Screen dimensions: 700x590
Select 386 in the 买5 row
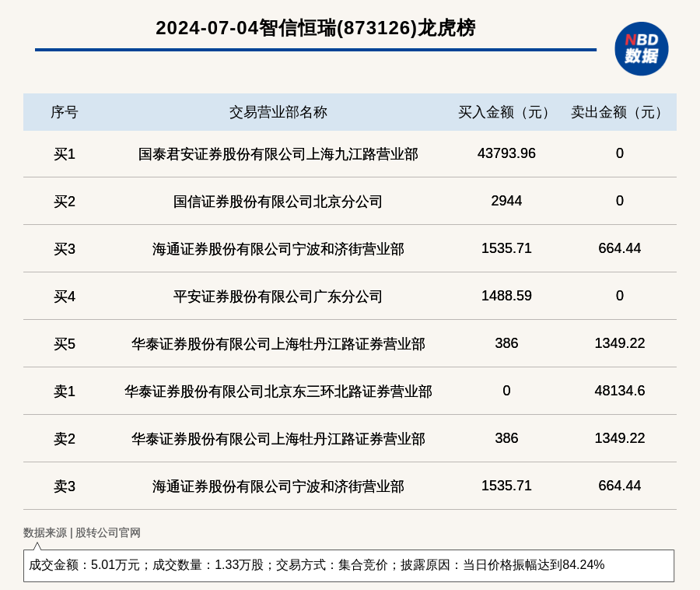click(506, 343)
